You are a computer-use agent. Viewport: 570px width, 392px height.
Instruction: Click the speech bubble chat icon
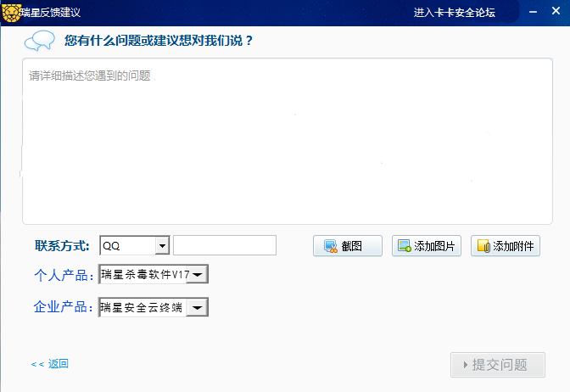click(40, 41)
